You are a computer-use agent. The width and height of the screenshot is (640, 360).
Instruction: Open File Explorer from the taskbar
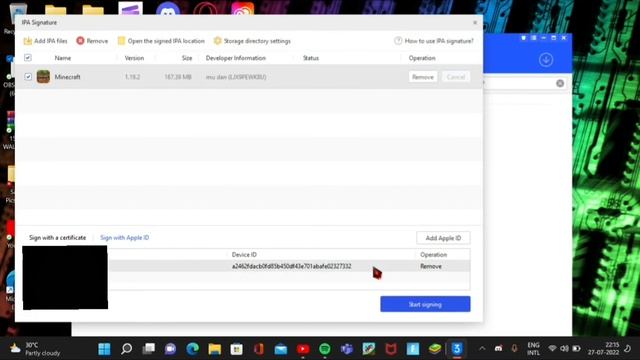coord(215,349)
